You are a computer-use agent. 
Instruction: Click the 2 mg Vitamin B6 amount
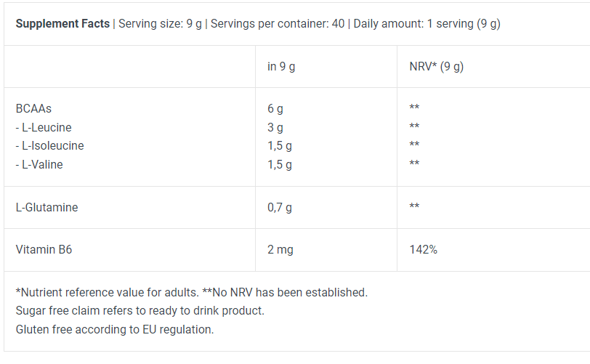click(280, 249)
